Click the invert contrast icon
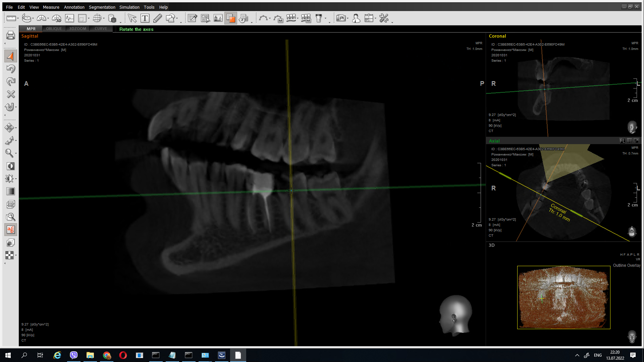This screenshot has width=644, height=362. 10,166
